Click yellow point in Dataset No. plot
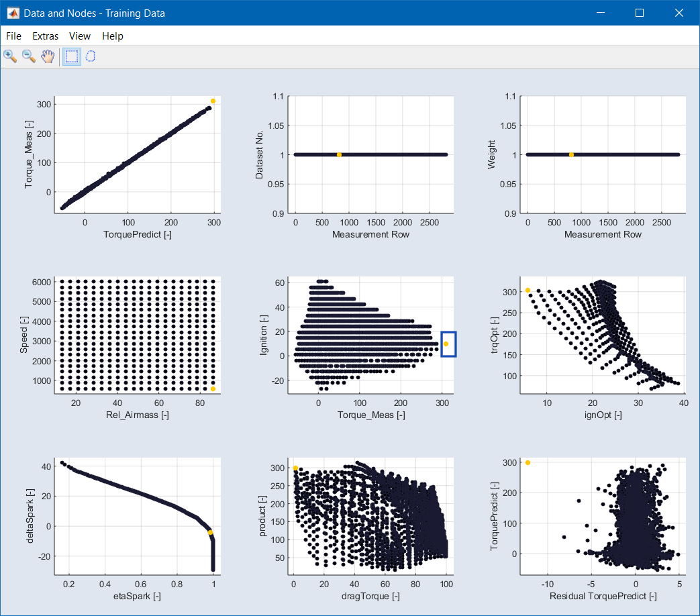Image resolution: width=700 pixels, height=616 pixels. pos(339,155)
